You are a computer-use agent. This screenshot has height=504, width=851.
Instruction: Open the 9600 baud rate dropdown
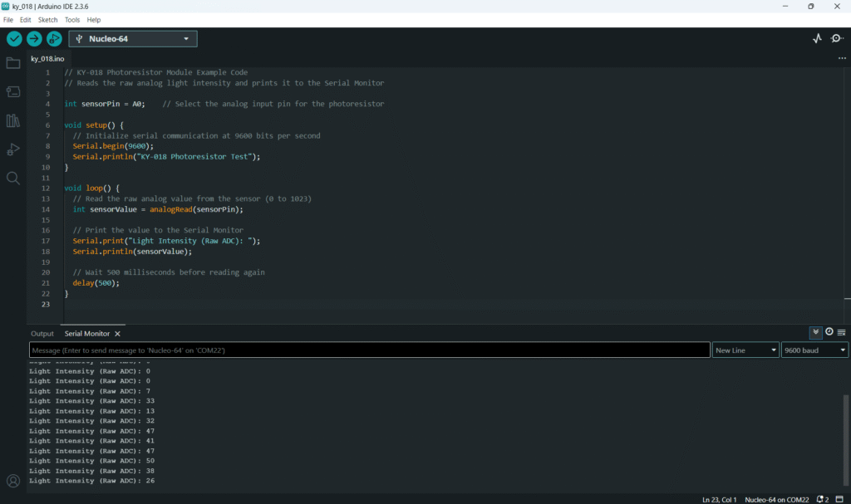(x=814, y=350)
